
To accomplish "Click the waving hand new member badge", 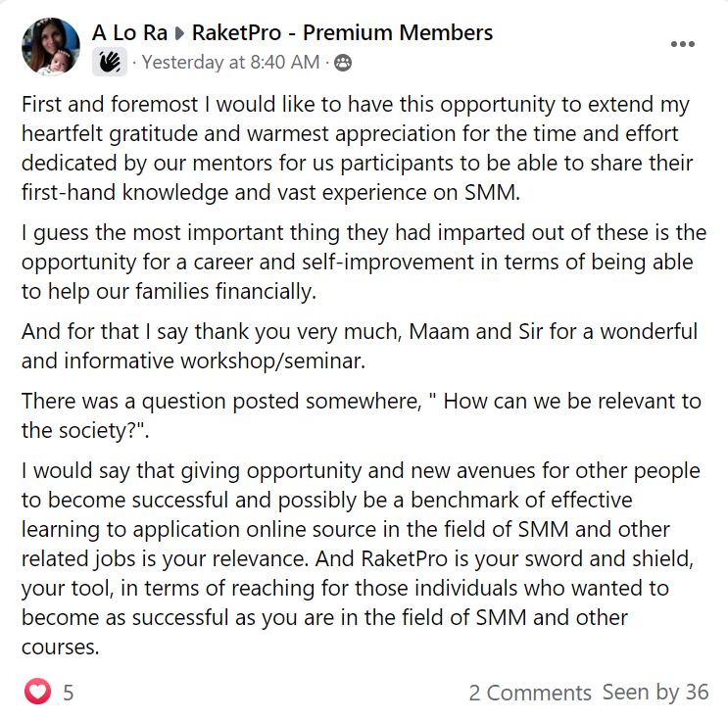I will pos(110,63).
